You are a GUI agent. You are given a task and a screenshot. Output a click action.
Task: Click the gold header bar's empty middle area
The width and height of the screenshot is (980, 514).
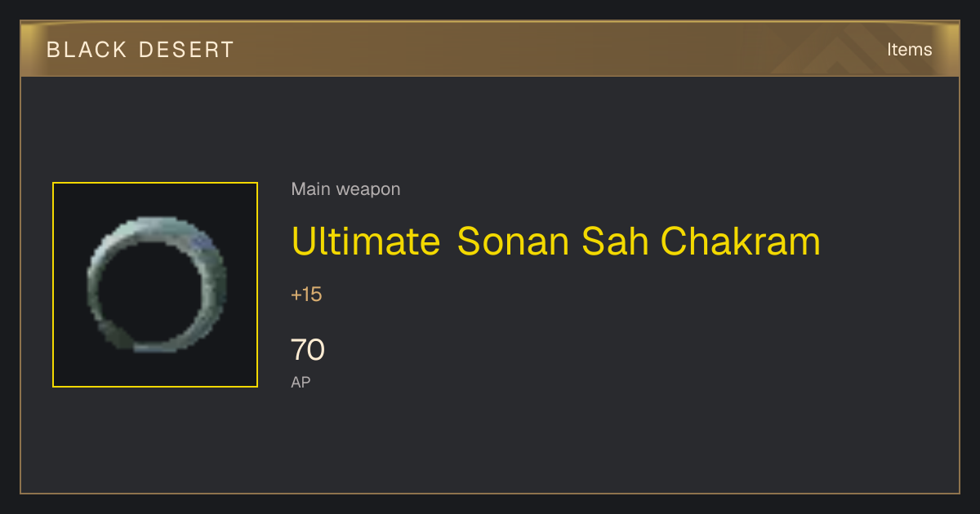(x=506, y=50)
